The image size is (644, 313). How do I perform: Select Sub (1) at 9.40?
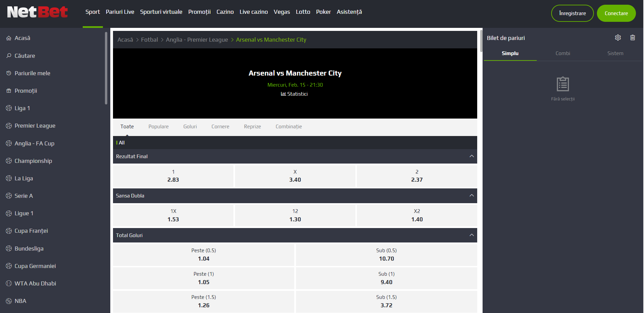(386, 278)
